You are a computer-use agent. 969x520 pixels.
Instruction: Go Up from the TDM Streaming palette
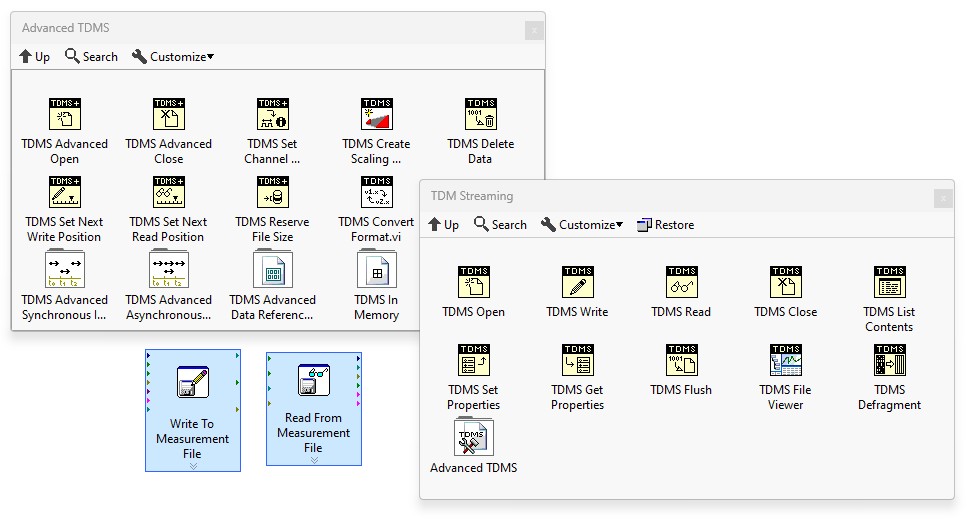444,225
